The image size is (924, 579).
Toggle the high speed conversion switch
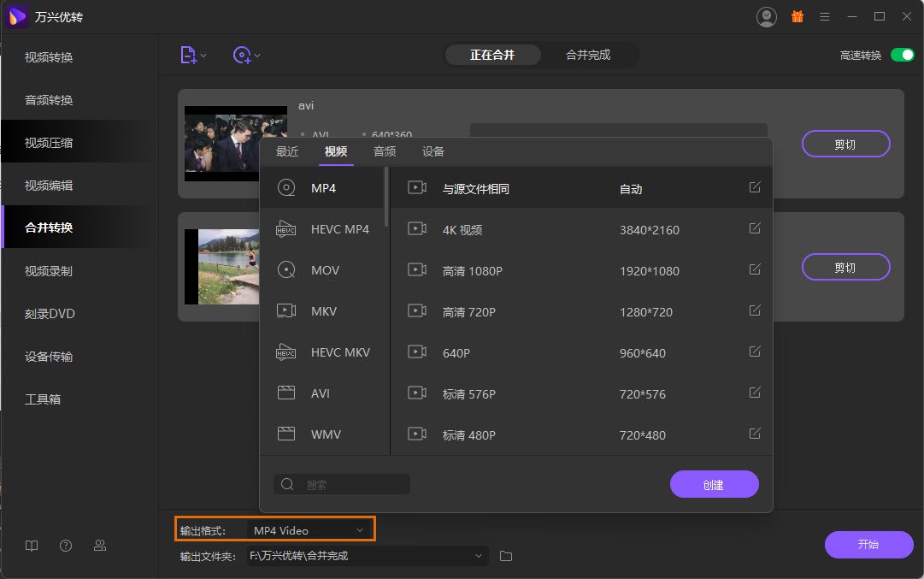click(x=902, y=55)
